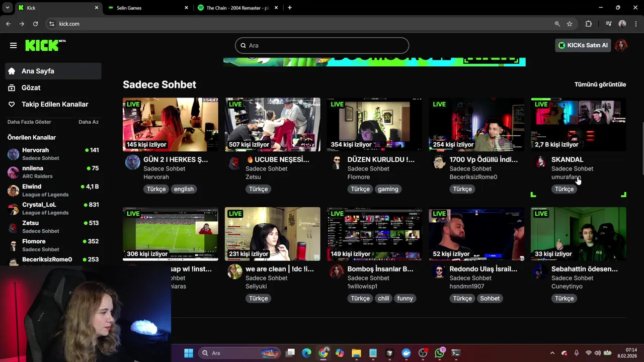This screenshot has height=362, width=644.
Task: Click BeceriksizRome0 in sidebar channels
Action: pos(47,259)
